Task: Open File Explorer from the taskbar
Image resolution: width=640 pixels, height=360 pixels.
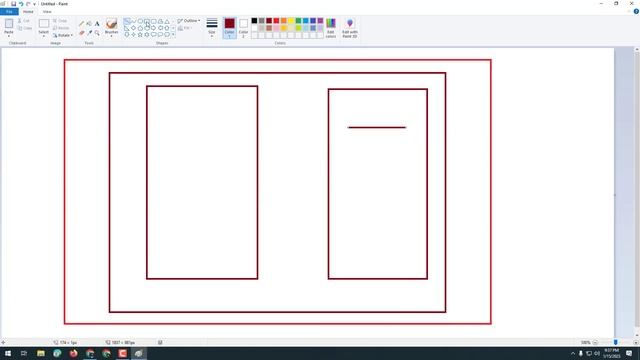Action: coord(41,353)
